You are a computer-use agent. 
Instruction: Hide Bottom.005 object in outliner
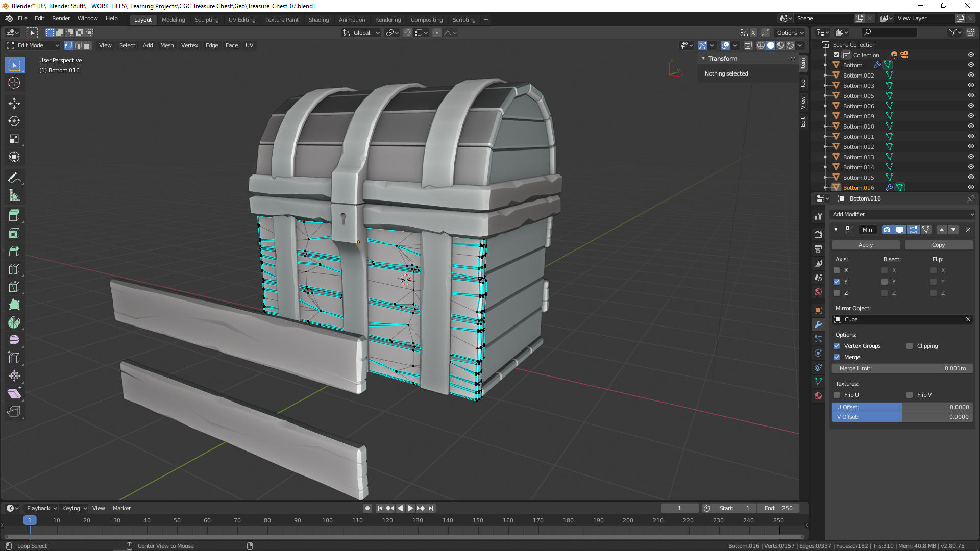(971, 95)
